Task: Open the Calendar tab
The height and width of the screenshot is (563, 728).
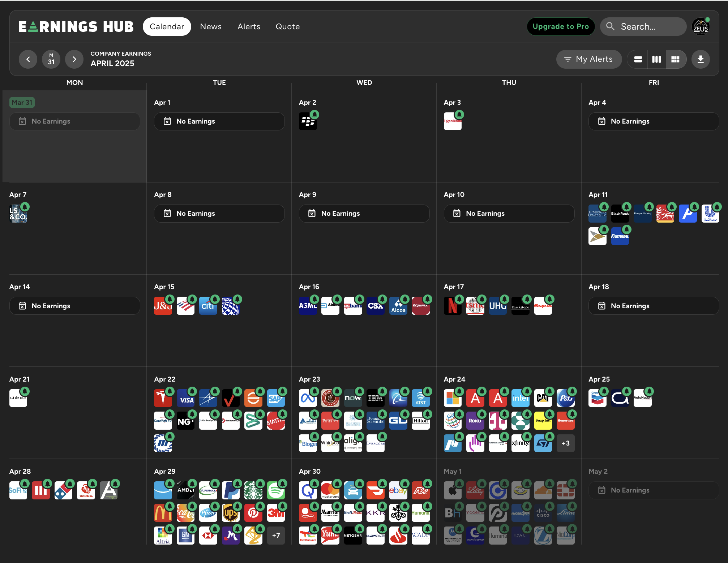Action: (x=167, y=26)
